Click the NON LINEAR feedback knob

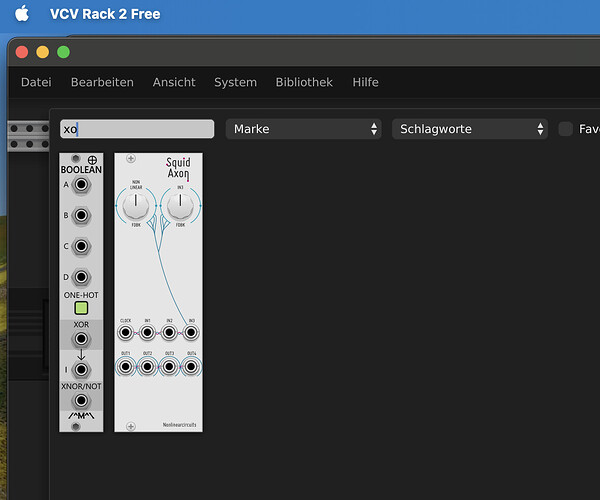[x=135, y=206]
